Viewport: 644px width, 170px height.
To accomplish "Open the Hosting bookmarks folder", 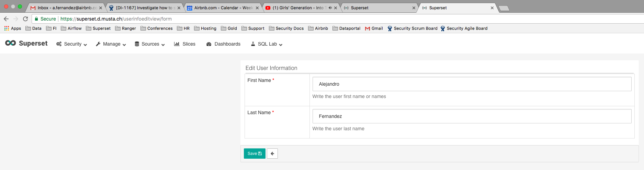I will click(205, 28).
